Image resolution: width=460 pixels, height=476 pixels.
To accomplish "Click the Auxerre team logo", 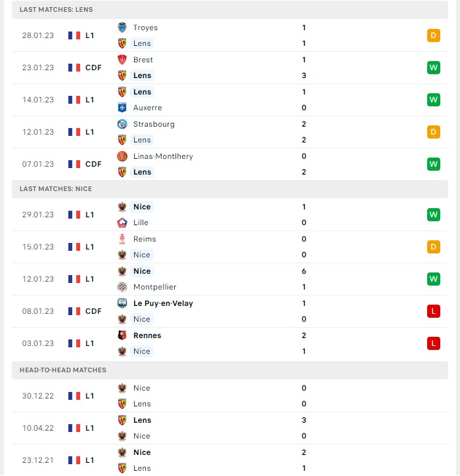I will (x=122, y=108).
